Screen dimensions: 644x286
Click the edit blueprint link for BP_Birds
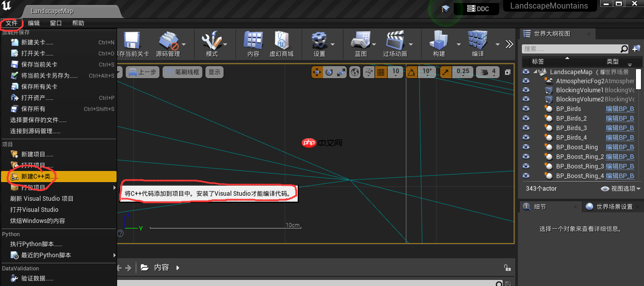click(620, 109)
